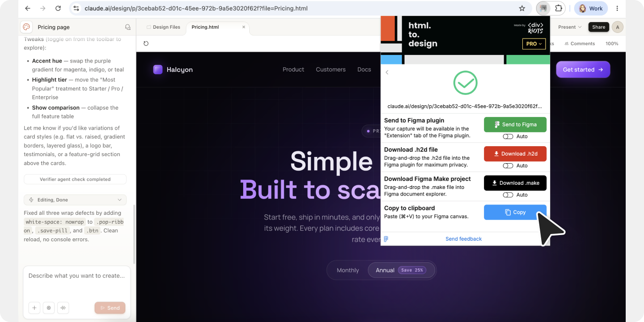
Task: Go back in the browser
Action: click(x=28, y=8)
